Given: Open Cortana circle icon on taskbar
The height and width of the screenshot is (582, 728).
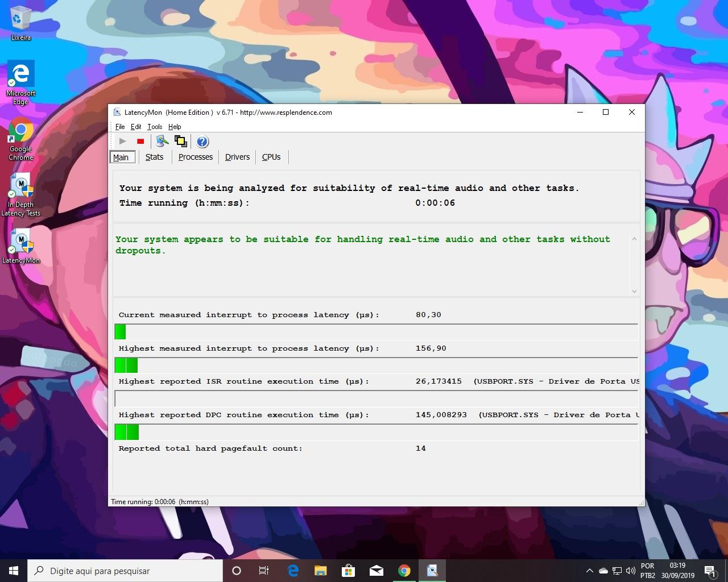Looking at the screenshot, I should pyautogui.click(x=237, y=571).
